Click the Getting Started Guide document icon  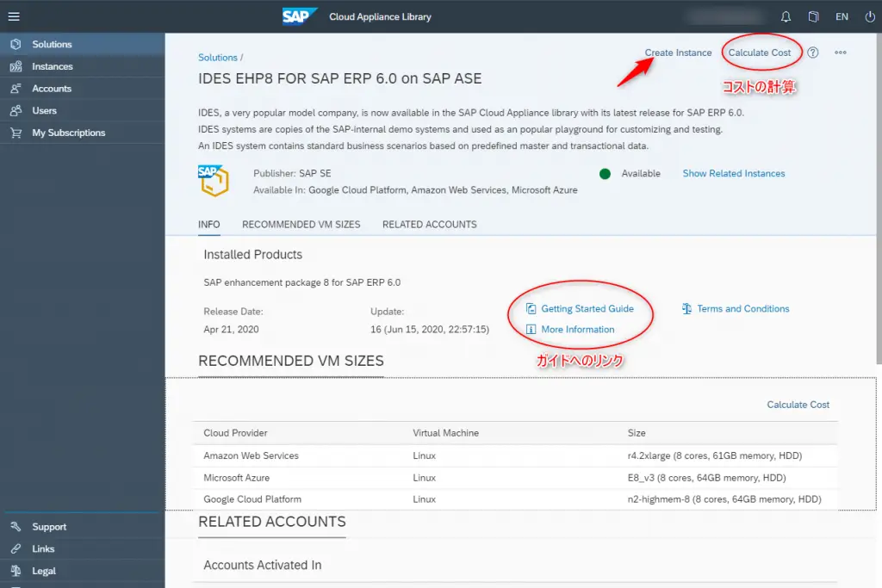click(531, 308)
